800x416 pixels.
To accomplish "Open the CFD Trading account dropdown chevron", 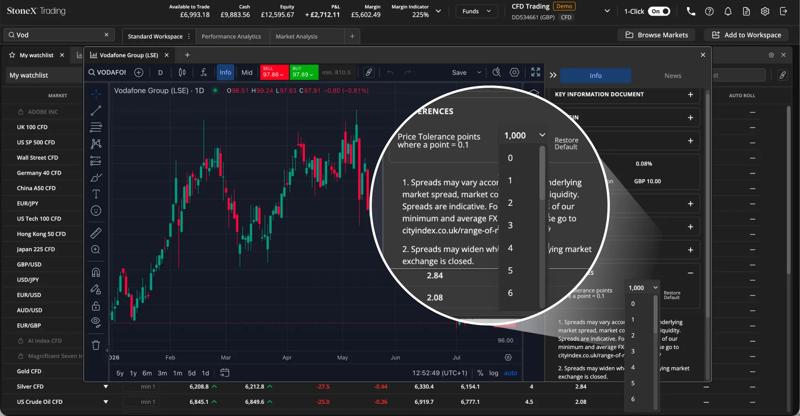I will tap(607, 11).
